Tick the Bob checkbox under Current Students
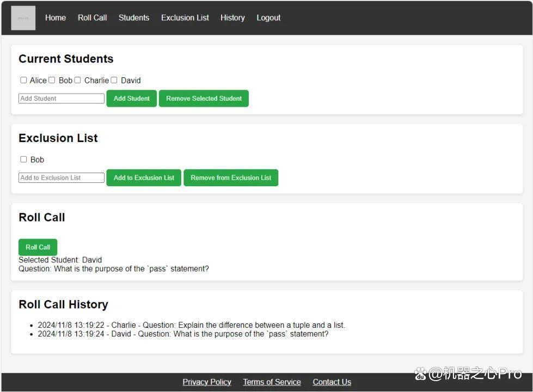 [52, 80]
